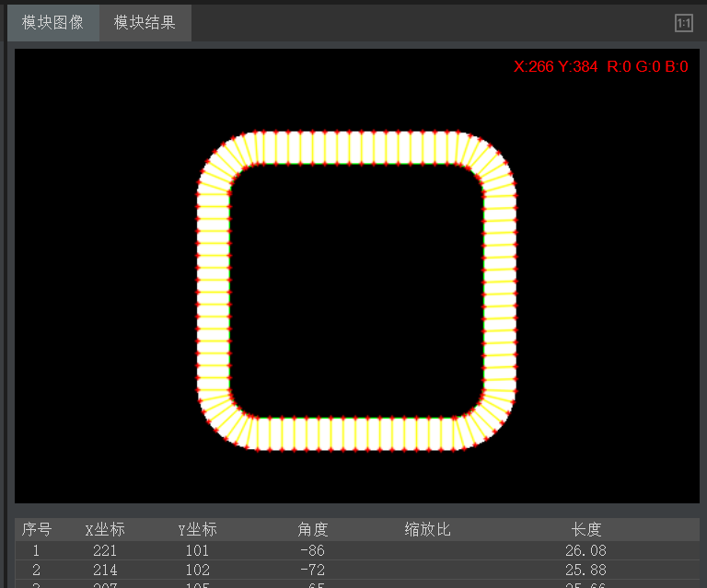Open the 模块结果 tab
This screenshot has height=588, width=707.
[x=145, y=22]
